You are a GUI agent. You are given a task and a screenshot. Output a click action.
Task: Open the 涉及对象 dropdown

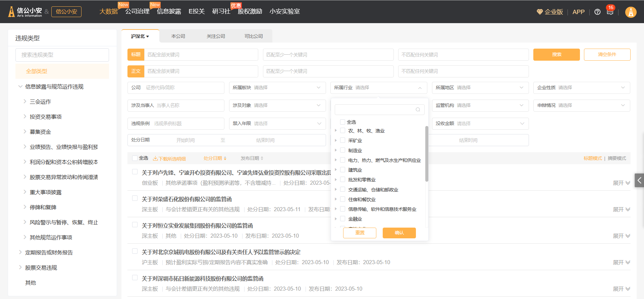[x=277, y=105]
